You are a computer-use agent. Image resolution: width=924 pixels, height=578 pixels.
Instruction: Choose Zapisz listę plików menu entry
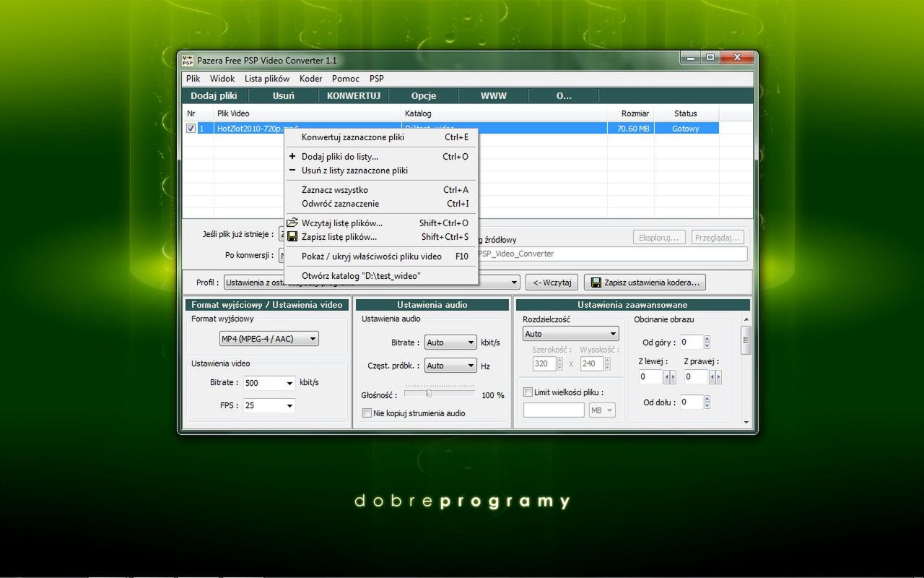coord(380,237)
